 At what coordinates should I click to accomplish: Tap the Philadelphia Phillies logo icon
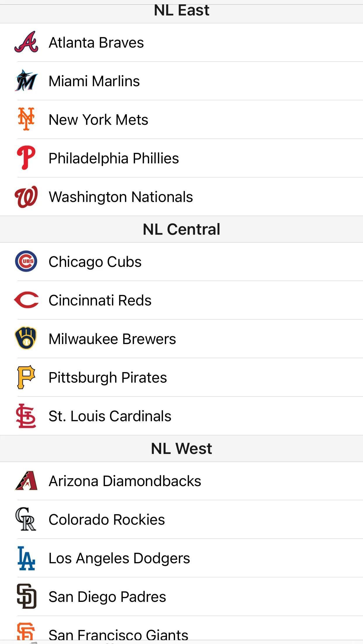pyautogui.click(x=26, y=158)
